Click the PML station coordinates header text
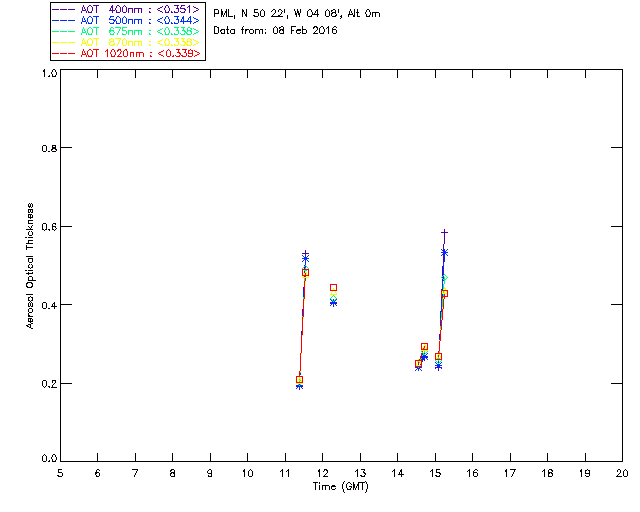This screenshot has width=640, height=512. click(297, 13)
